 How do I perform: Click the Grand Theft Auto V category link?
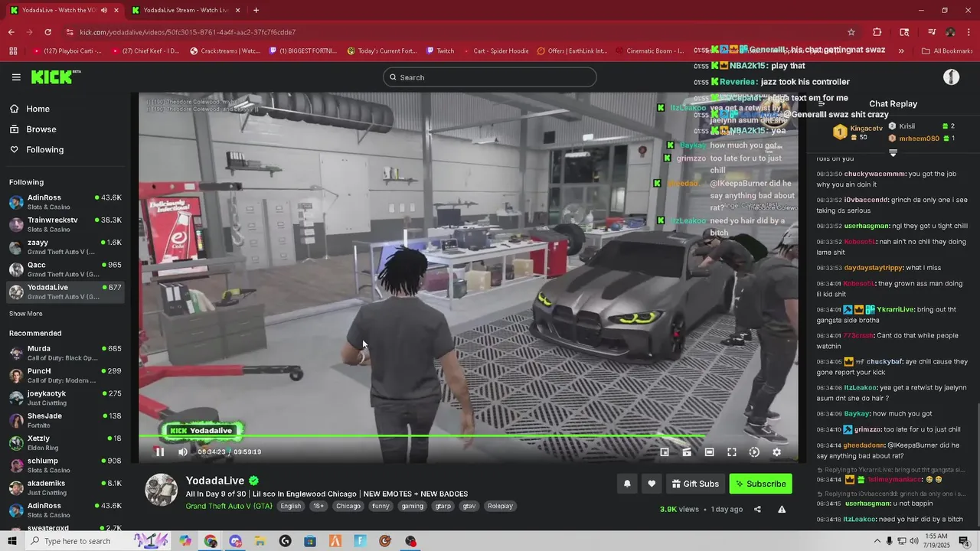229,506
